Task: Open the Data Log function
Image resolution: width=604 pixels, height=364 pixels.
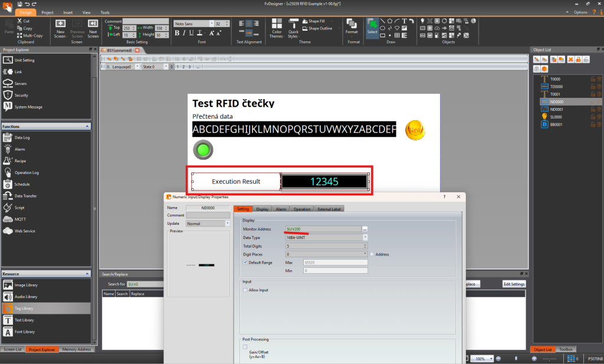Action: (22, 137)
